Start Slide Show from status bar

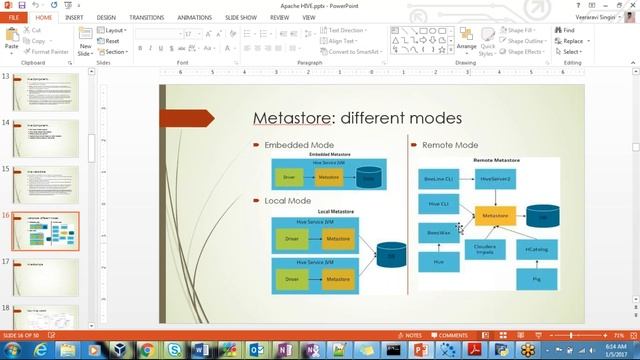[x=538, y=335]
